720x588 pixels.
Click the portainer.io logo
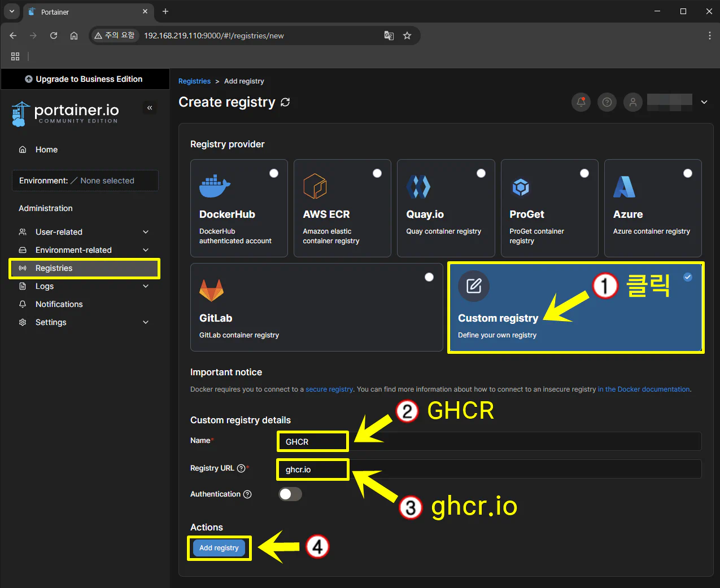pos(66,113)
